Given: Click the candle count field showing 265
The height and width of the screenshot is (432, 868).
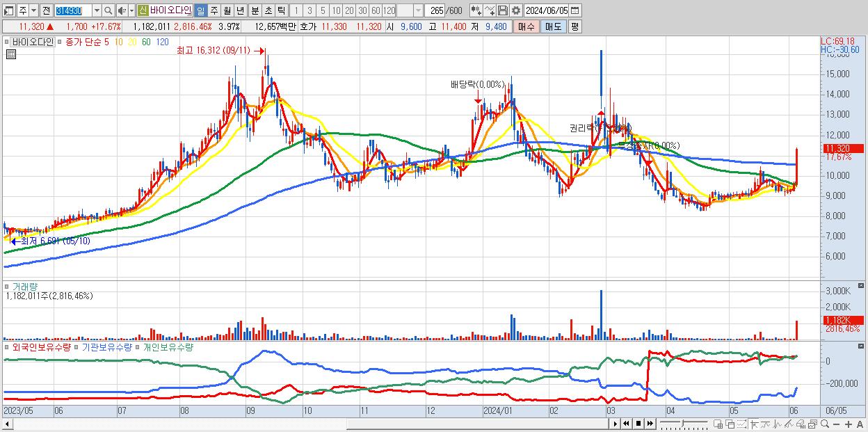Looking at the screenshot, I should [435, 10].
